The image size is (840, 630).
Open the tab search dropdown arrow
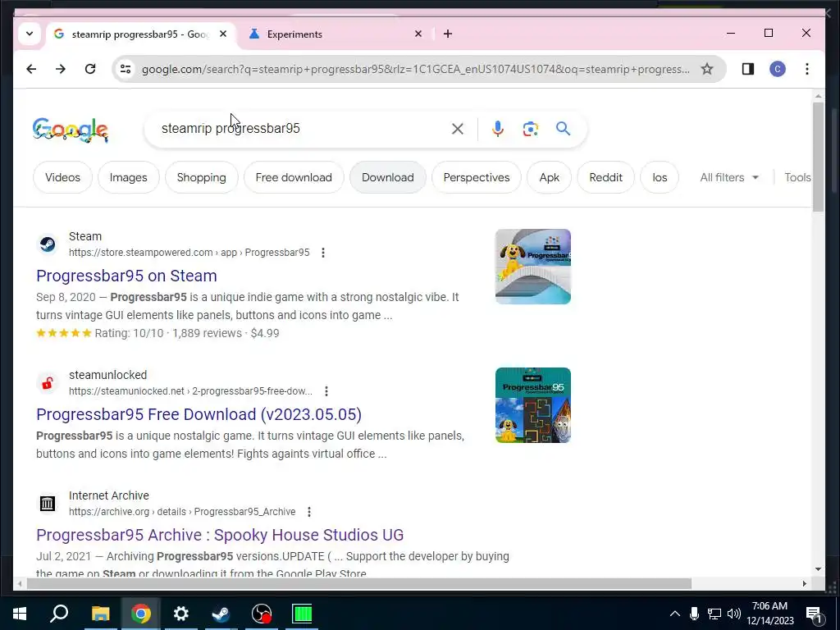[30, 34]
